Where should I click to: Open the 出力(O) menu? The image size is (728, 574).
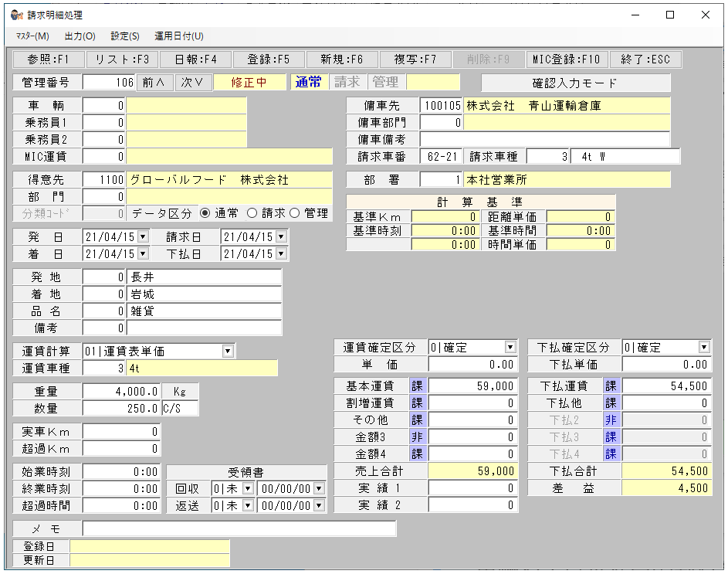pyautogui.click(x=80, y=36)
